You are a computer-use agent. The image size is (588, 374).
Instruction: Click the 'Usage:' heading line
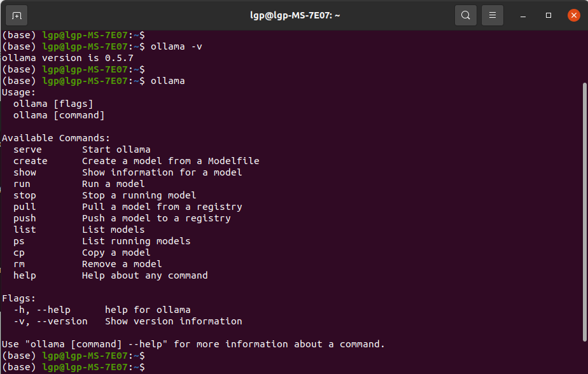[18, 93]
